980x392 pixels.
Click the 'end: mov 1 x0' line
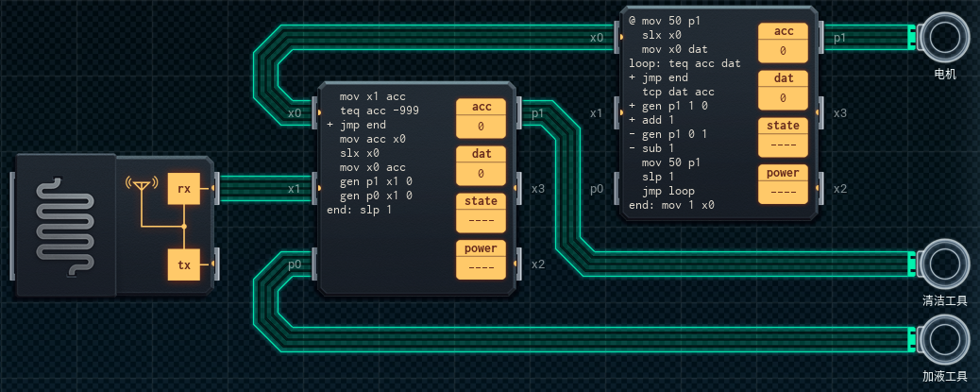pyautogui.click(x=671, y=205)
